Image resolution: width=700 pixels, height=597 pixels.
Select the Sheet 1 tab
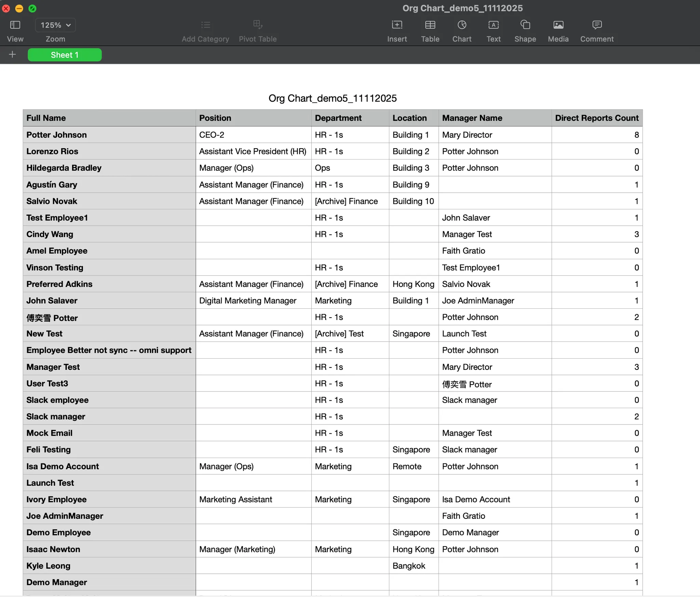click(x=65, y=55)
